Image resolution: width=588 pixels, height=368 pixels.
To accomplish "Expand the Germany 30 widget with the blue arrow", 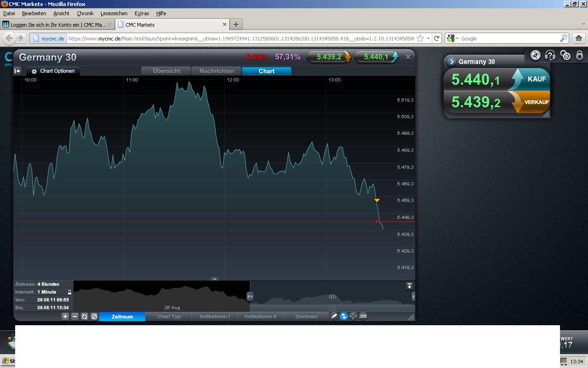I will [451, 62].
